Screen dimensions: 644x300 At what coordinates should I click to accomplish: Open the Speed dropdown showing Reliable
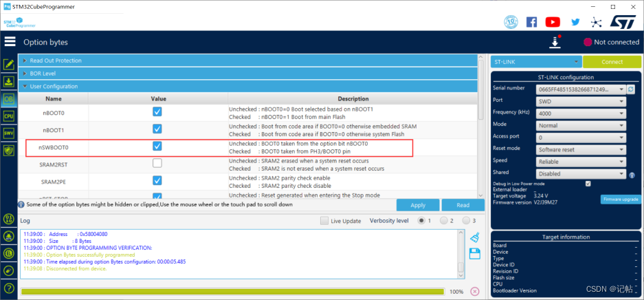[x=581, y=162]
